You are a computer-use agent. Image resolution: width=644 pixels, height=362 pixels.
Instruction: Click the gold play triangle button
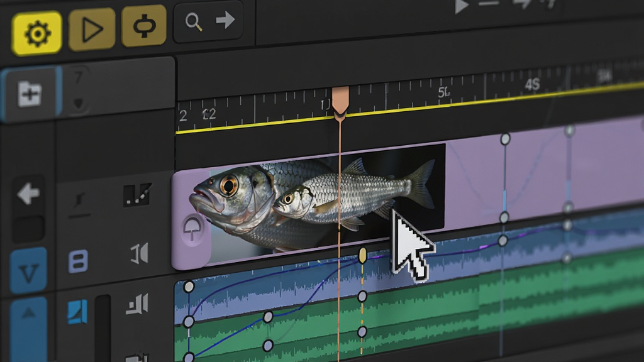pyautogui.click(x=92, y=29)
